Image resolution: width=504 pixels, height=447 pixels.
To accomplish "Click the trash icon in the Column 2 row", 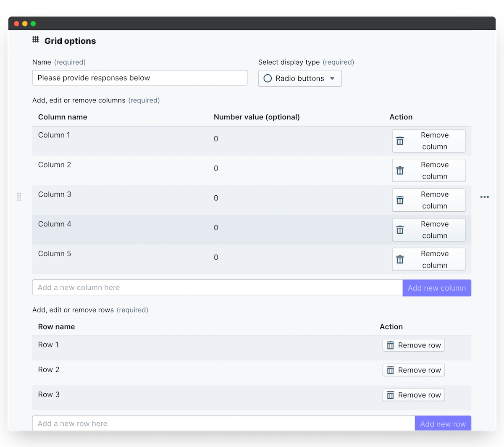I will 400,171.
